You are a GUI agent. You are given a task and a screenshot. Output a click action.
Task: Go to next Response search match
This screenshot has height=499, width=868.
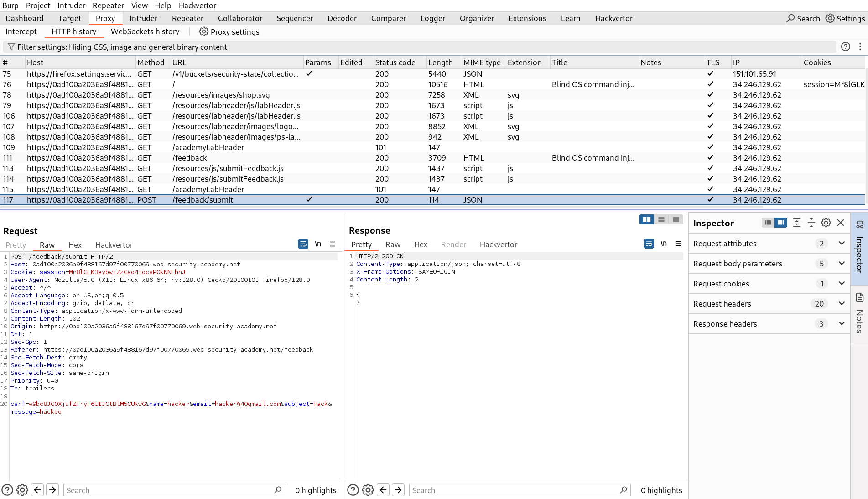(398, 490)
